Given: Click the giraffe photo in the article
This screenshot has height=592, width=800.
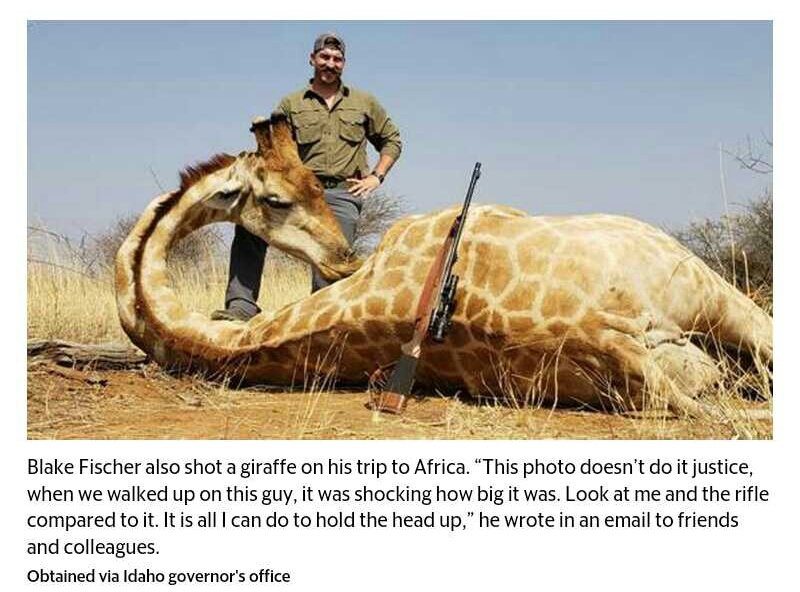Looking at the screenshot, I should click(x=399, y=230).
